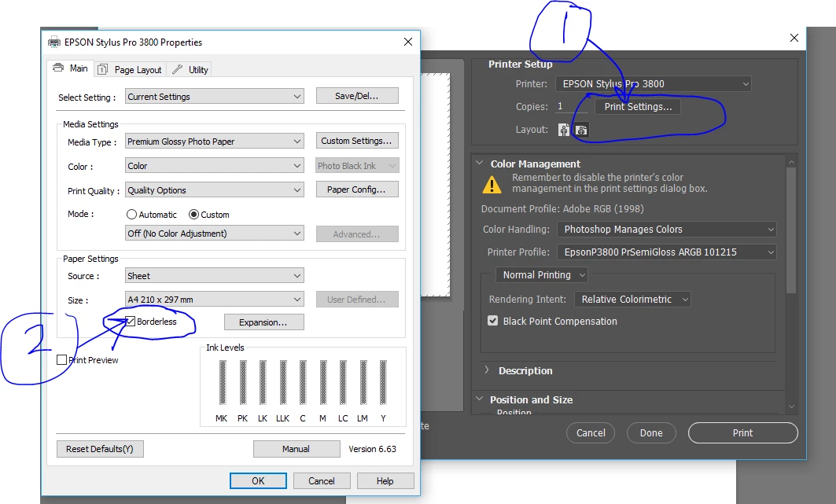Click the Color Management warning icon
836x504 pixels.
point(492,185)
